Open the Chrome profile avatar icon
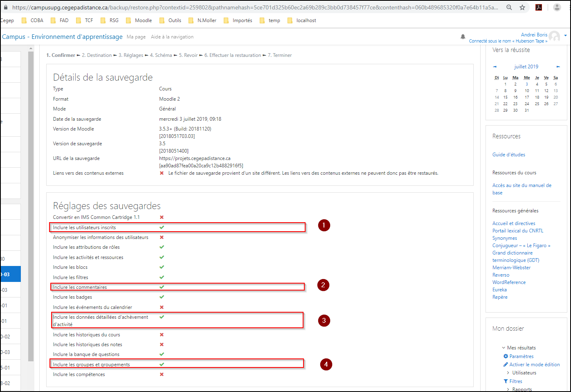Screen dimensions: 571x392 557,7
